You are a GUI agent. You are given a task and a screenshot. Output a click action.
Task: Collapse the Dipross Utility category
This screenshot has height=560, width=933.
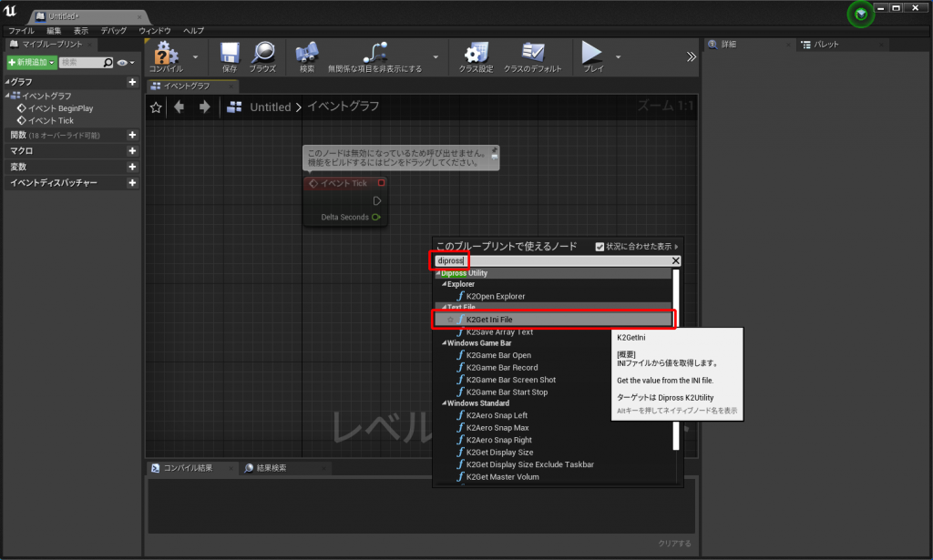point(438,273)
